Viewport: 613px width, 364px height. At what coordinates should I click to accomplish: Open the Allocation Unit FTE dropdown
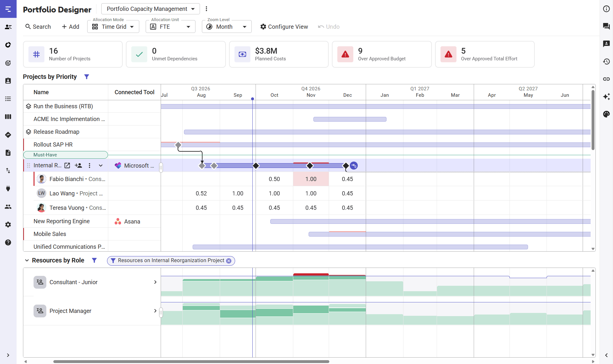coord(170,27)
